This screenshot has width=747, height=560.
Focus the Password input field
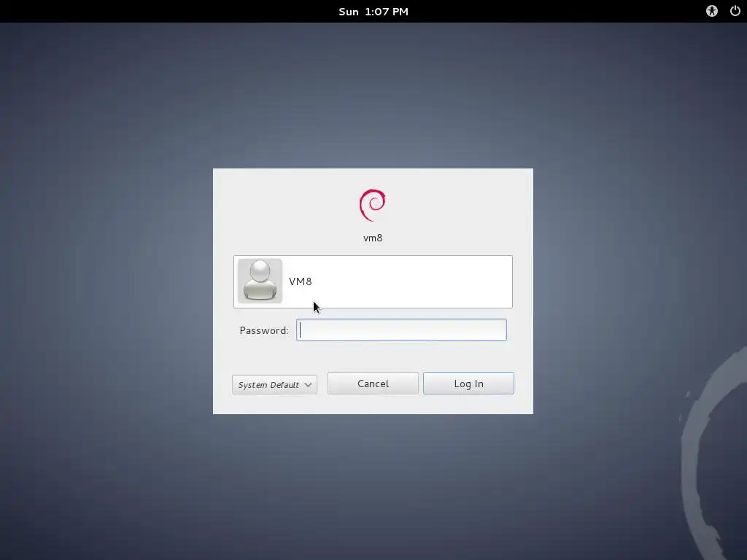pyautogui.click(x=401, y=330)
